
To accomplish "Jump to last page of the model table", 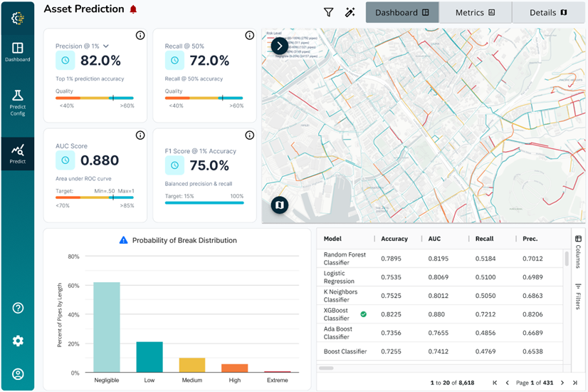I will [574, 383].
